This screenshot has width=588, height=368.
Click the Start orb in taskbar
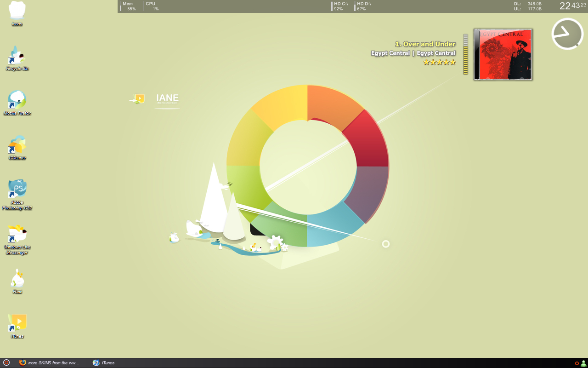(6, 362)
